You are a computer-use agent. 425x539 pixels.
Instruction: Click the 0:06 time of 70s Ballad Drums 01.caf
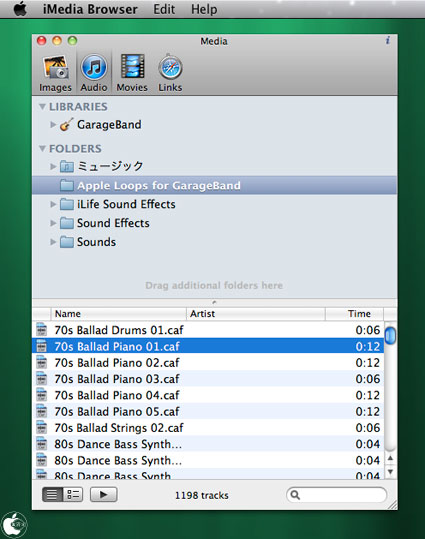pyautogui.click(x=368, y=330)
